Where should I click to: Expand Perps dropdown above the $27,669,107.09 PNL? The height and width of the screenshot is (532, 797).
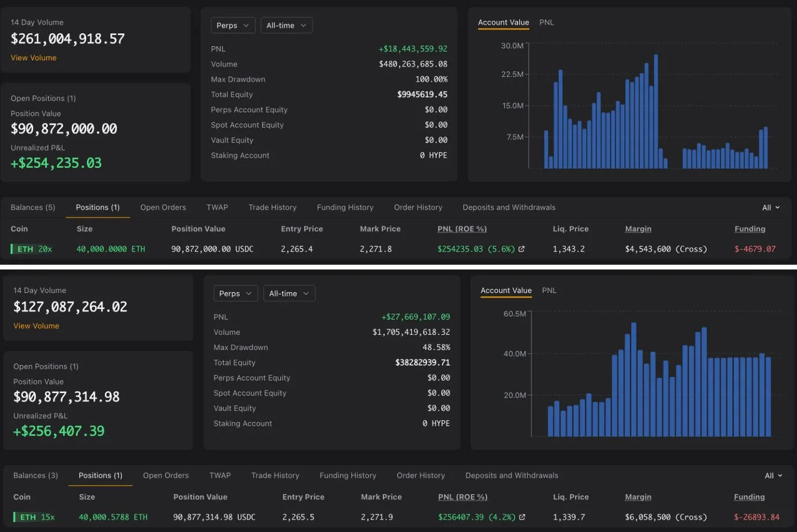click(x=235, y=294)
